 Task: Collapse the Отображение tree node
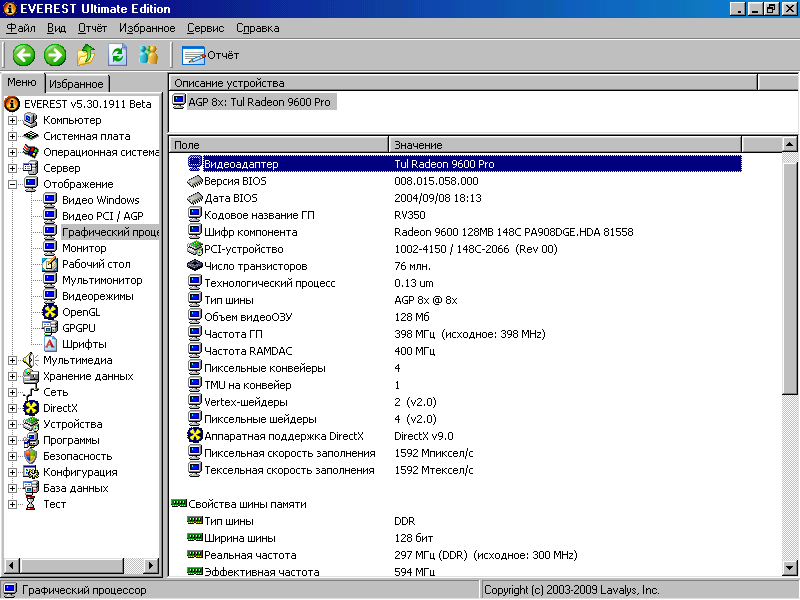(x=12, y=184)
